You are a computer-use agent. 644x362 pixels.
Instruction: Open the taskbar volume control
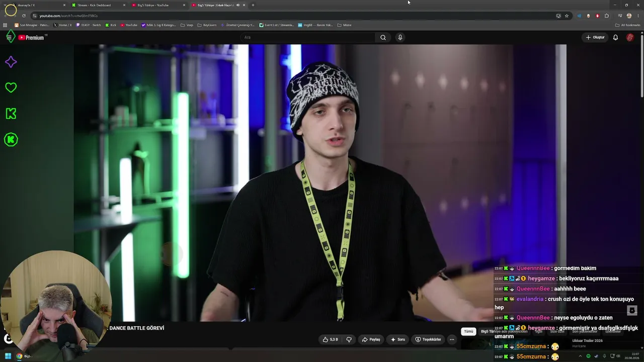pyautogui.click(x=618, y=356)
